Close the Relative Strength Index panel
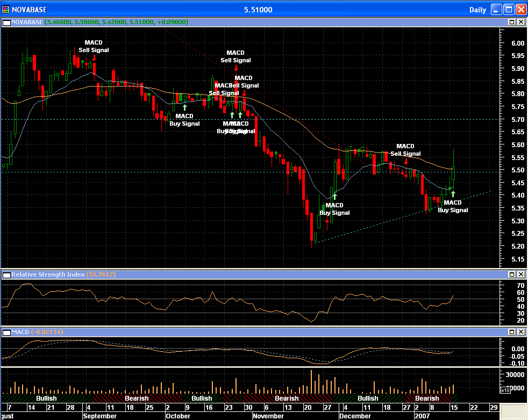Viewport: 528px width, 420px height. click(x=520, y=274)
